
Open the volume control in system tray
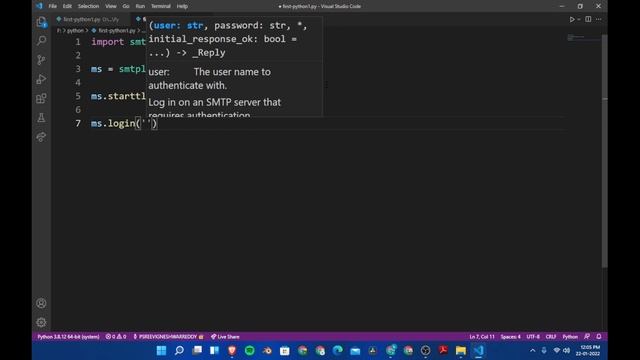pos(567,350)
